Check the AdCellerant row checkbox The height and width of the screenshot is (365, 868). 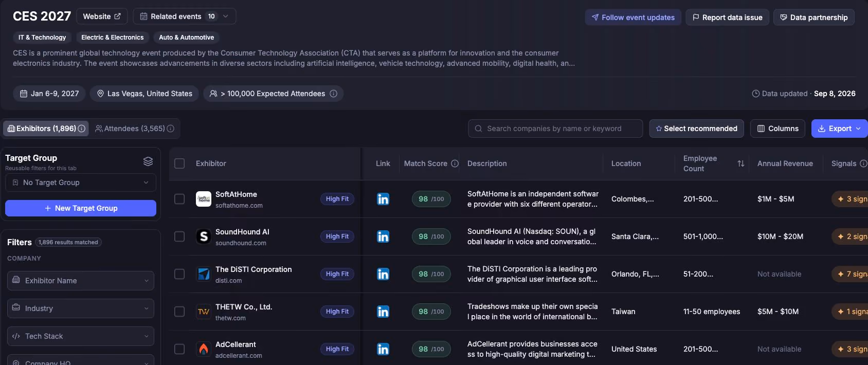[179, 349]
